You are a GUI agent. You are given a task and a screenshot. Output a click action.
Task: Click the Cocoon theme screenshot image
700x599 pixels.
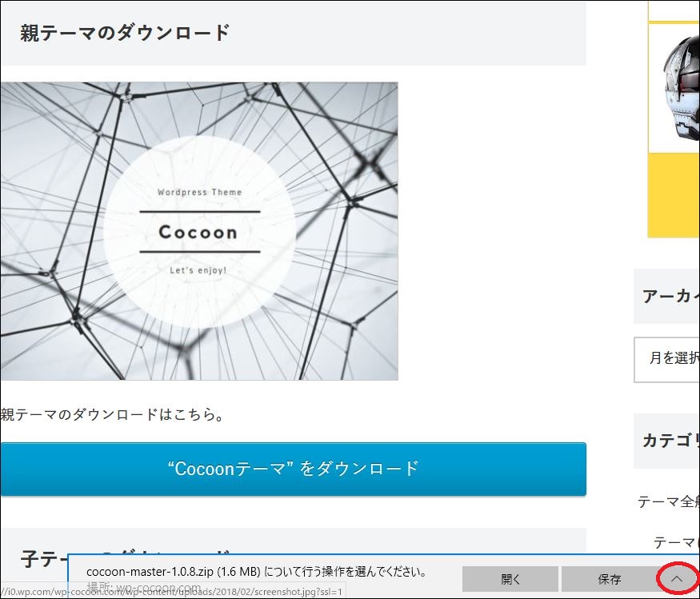tap(199, 231)
